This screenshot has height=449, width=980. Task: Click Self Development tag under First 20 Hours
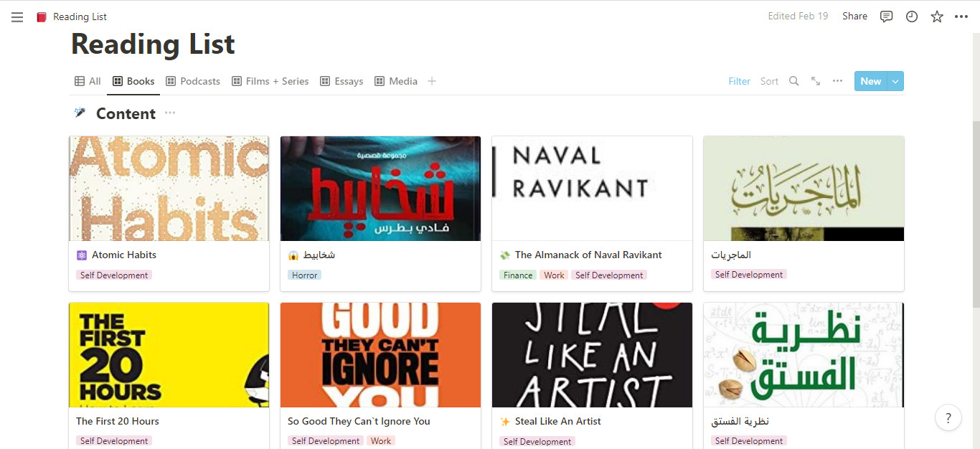tap(114, 441)
